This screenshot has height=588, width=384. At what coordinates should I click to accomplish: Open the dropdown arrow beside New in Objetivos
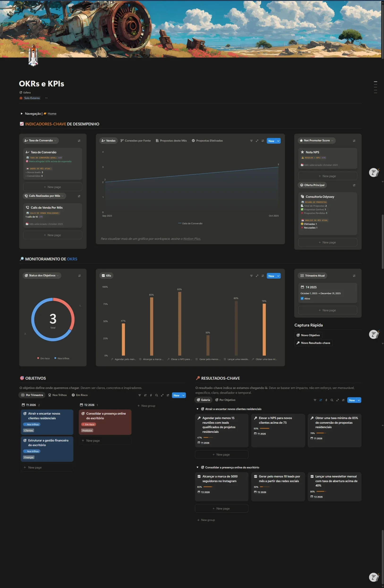183,395
